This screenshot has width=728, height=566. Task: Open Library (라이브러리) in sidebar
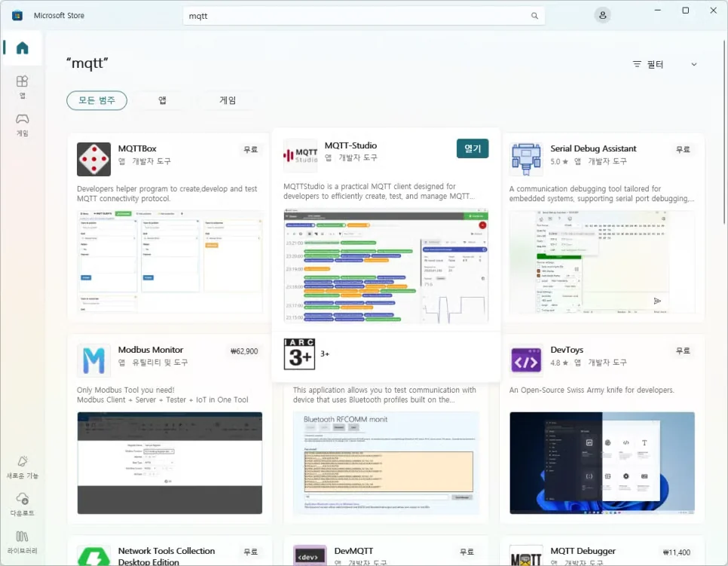[23, 542]
